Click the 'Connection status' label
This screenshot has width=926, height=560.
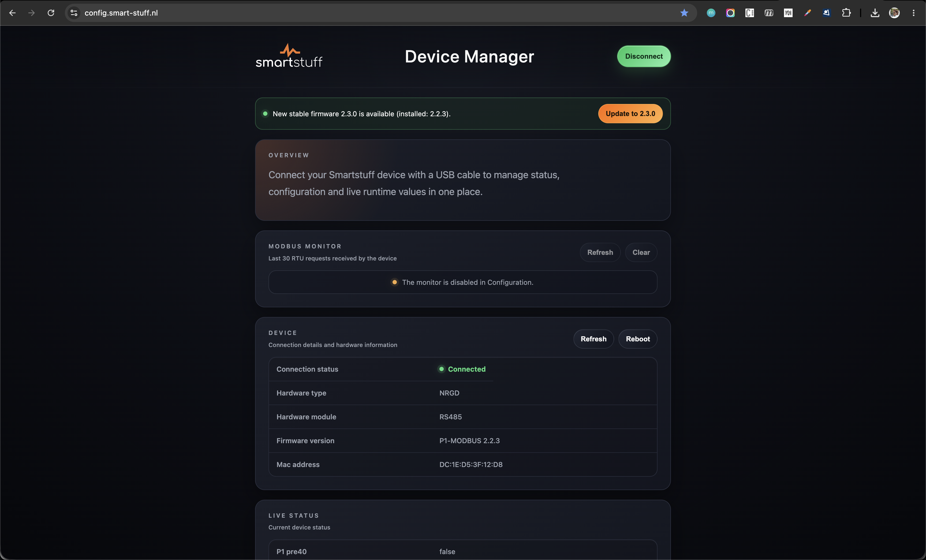[307, 369]
